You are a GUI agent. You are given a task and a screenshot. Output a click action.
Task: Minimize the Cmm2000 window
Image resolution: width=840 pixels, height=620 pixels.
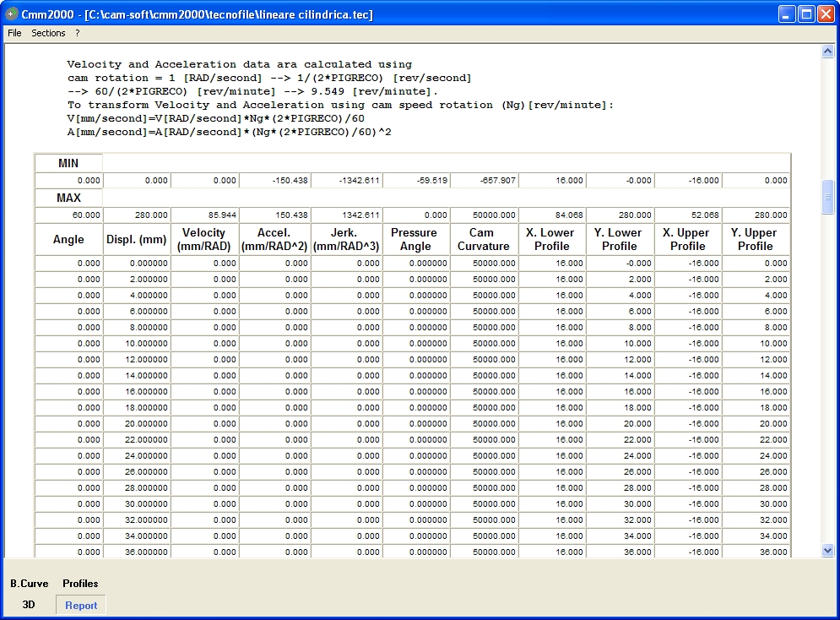787,14
